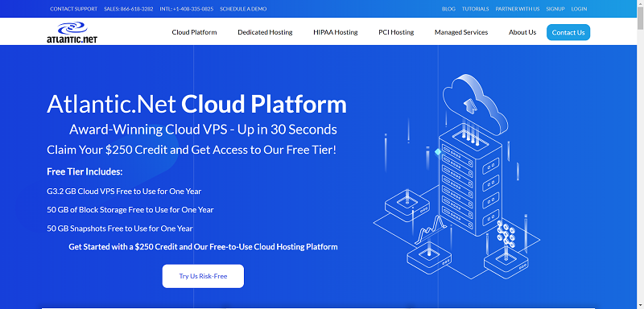Click the Contact Us button
The width and height of the screenshot is (644, 309).
tap(568, 32)
